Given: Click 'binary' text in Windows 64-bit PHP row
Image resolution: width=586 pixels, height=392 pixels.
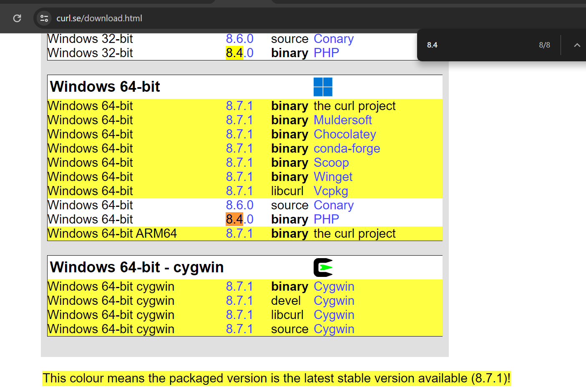Looking at the screenshot, I should (290, 219).
